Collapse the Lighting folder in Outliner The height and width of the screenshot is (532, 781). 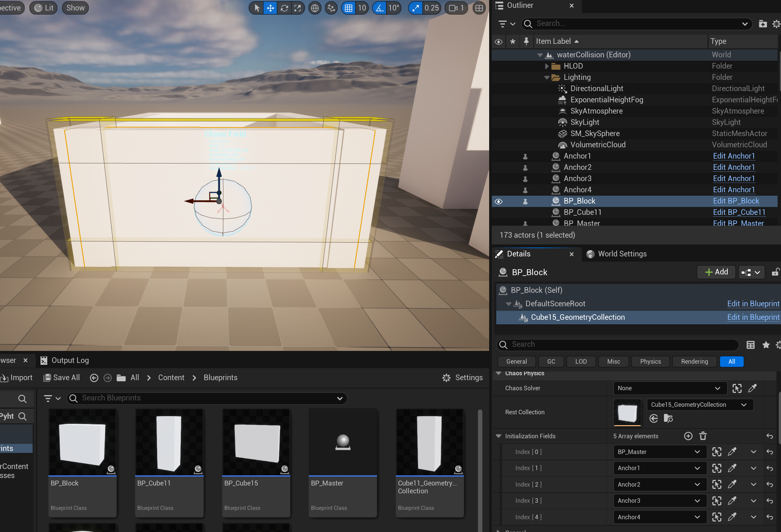click(x=547, y=78)
